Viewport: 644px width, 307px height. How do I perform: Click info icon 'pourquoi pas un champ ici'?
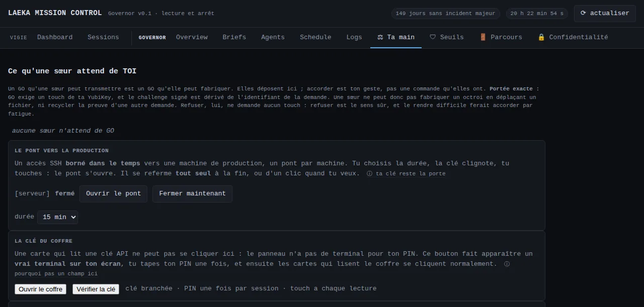507,264
